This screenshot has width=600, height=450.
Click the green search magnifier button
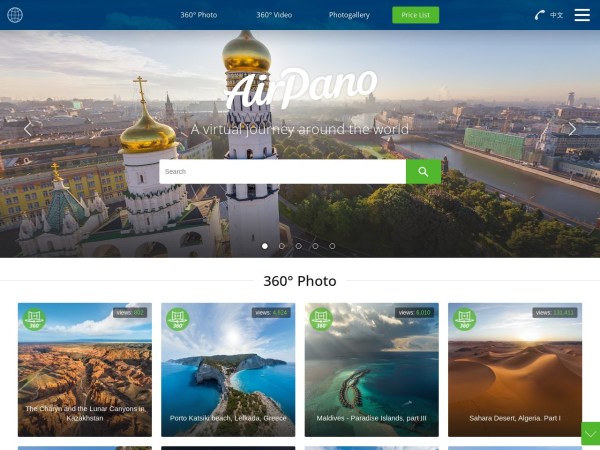[x=423, y=171]
